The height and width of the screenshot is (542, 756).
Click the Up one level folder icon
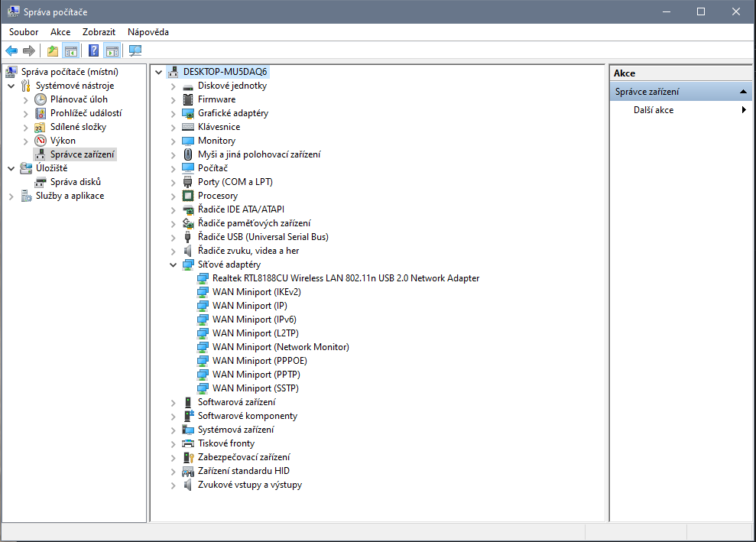click(52, 51)
